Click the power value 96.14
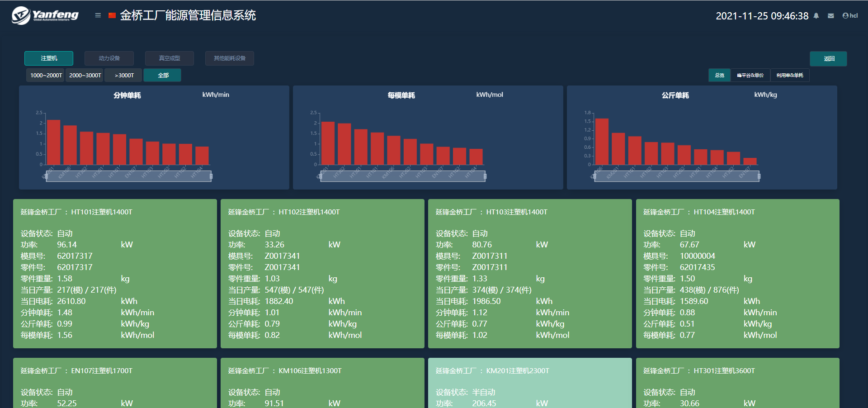Viewport: 868px width, 408px height. pyautogui.click(x=67, y=245)
